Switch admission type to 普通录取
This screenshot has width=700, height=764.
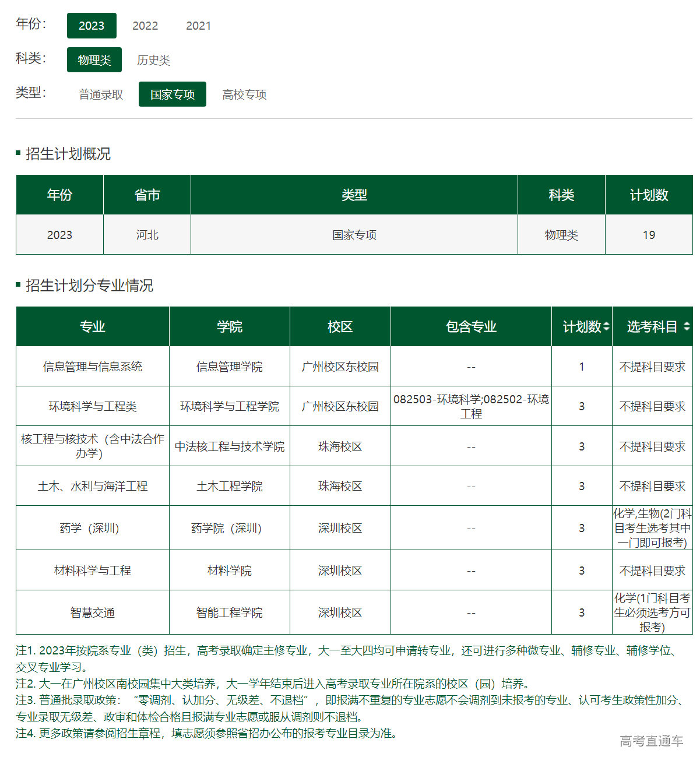coord(100,94)
